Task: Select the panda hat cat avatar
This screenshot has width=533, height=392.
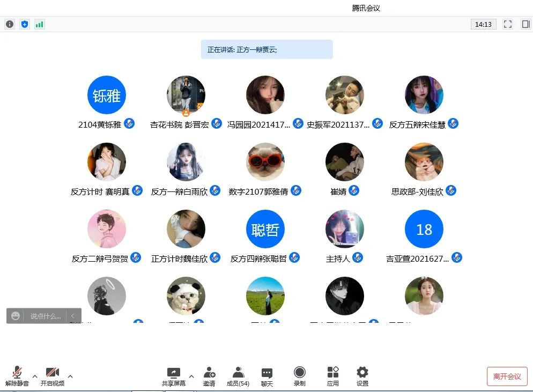Action: (186, 296)
